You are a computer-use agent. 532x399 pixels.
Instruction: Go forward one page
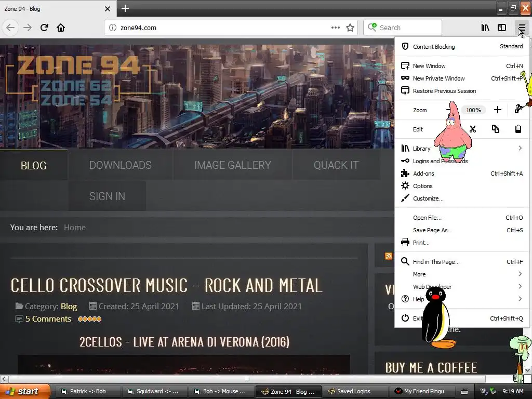coord(28,28)
